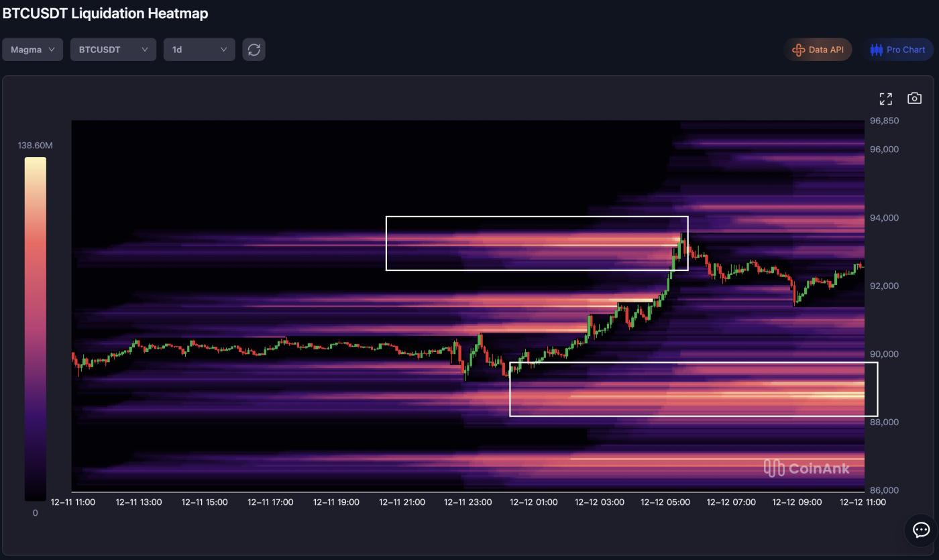
Task: Click the CoinAnk watermark logo
Action: point(807,468)
